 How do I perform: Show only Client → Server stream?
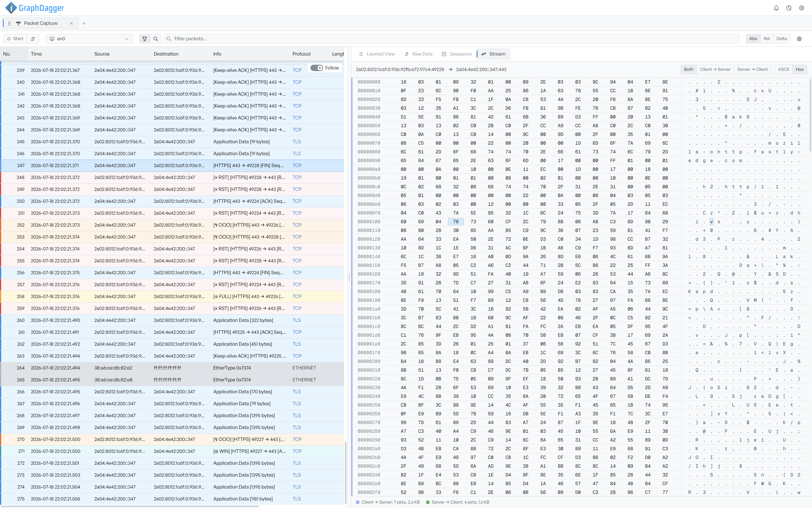[715, 69]
